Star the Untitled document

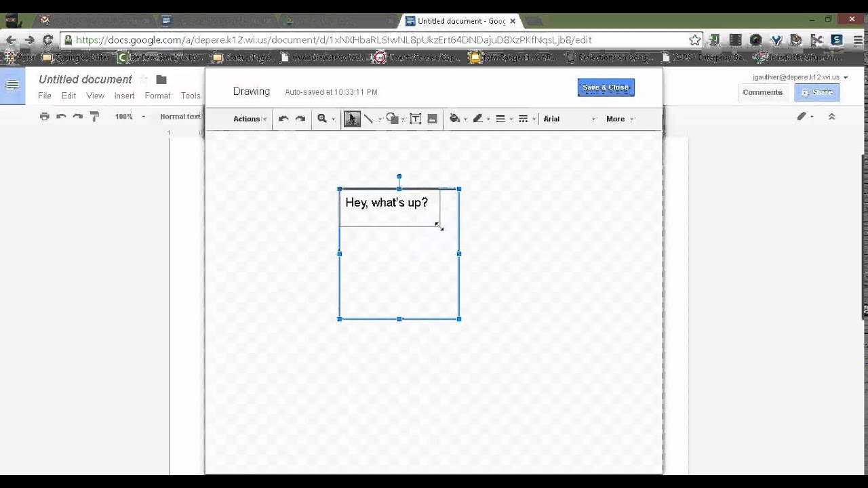click(x=144, y=79)
